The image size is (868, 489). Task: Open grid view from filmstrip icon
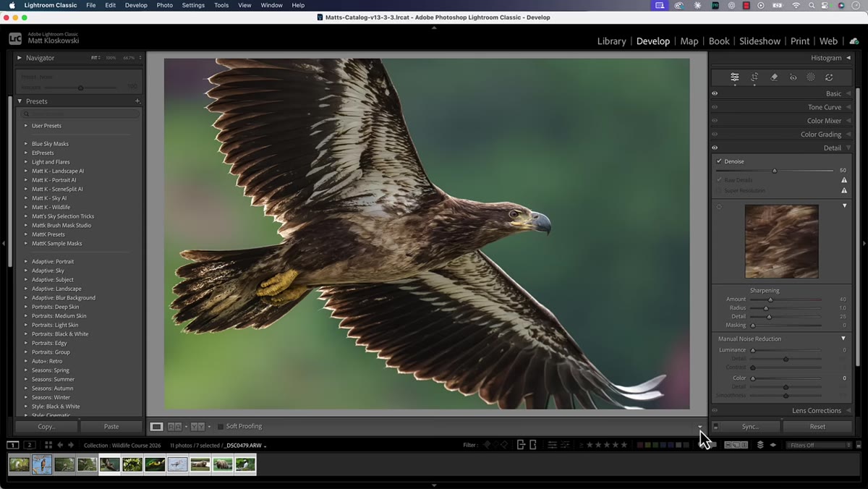coord(48,445)
